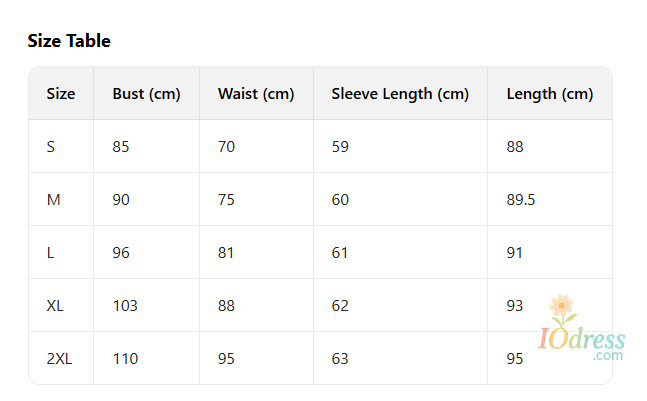647x401 pixels.
Task: Click the Length (cm) column header
Action: click(550, 94)
